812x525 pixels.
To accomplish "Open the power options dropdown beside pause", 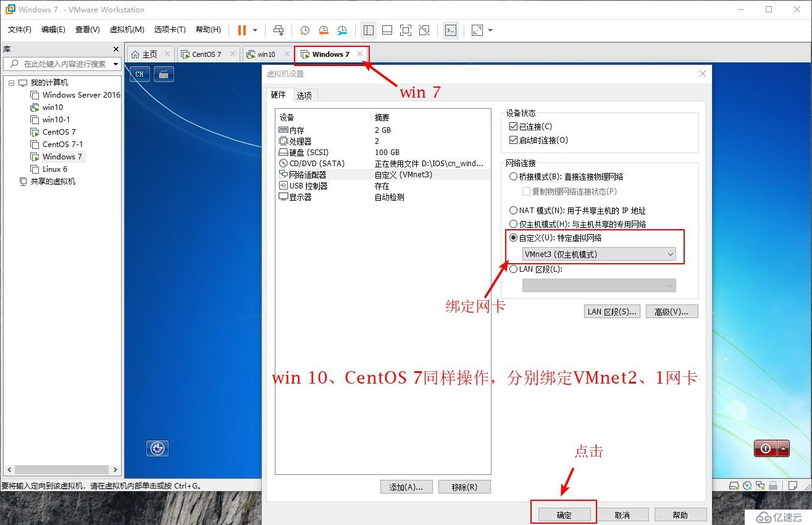I will (x=255, y=30).
